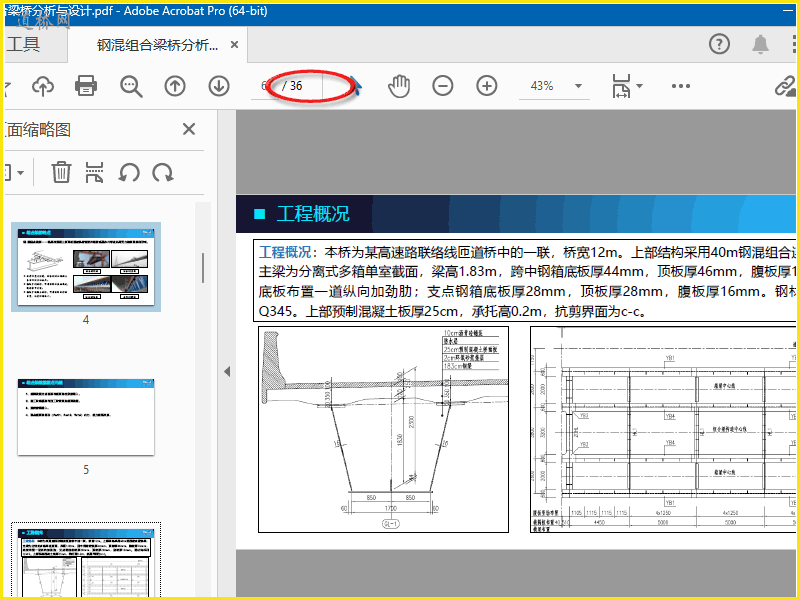Delete selected page with trash icon
Image resolution: width=800 pixels, height=600 pixels.
pyautogui.click(x=61, y=172)
